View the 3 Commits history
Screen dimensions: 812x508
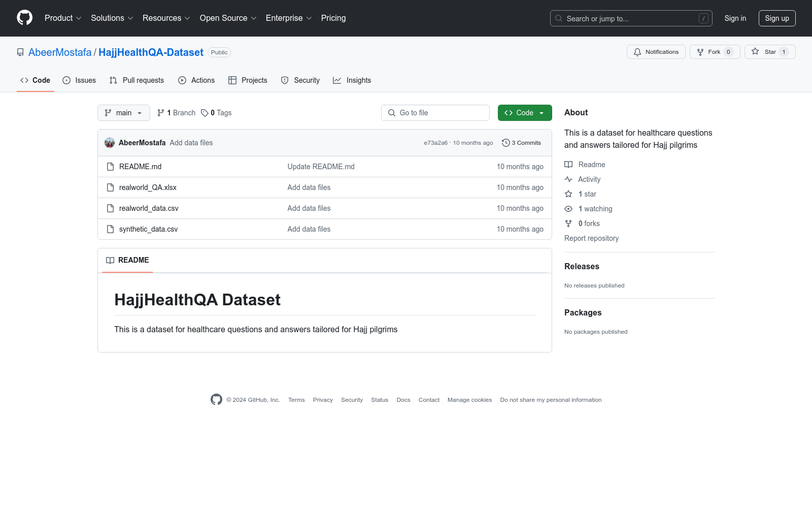(x=521, y=143)
